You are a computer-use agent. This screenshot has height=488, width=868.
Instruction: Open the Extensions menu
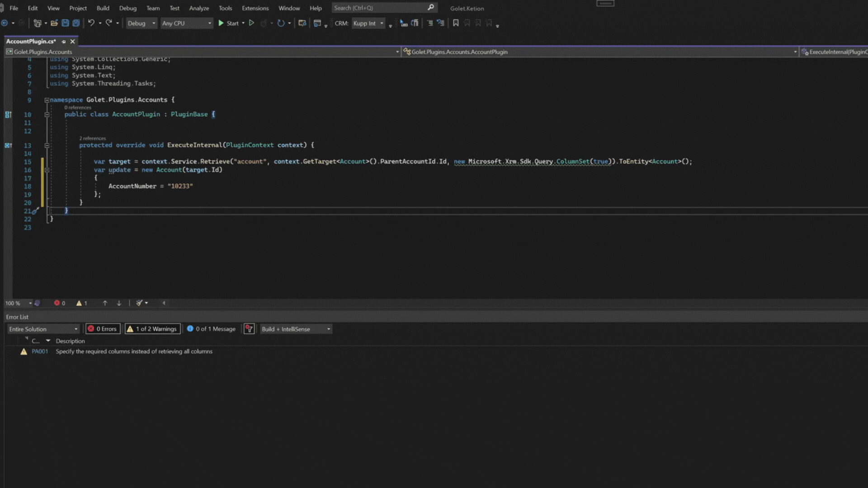pyautogui.click(x=255, y=8)
